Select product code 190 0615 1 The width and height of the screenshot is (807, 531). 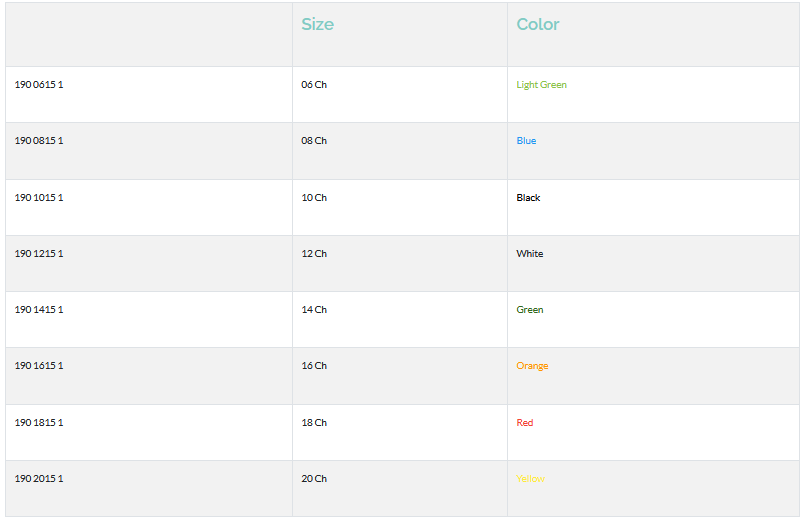39,85
